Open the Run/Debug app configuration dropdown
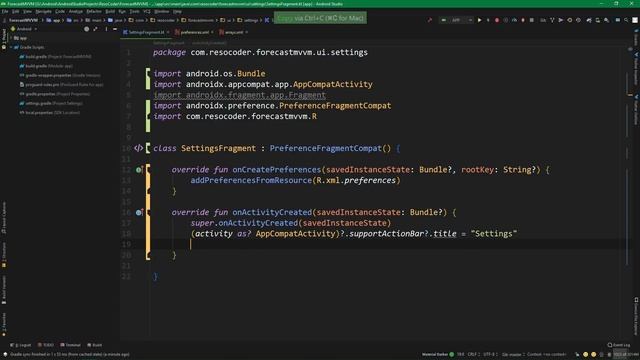The width and height of the screenshot is (640, 360). coord(457,20)
